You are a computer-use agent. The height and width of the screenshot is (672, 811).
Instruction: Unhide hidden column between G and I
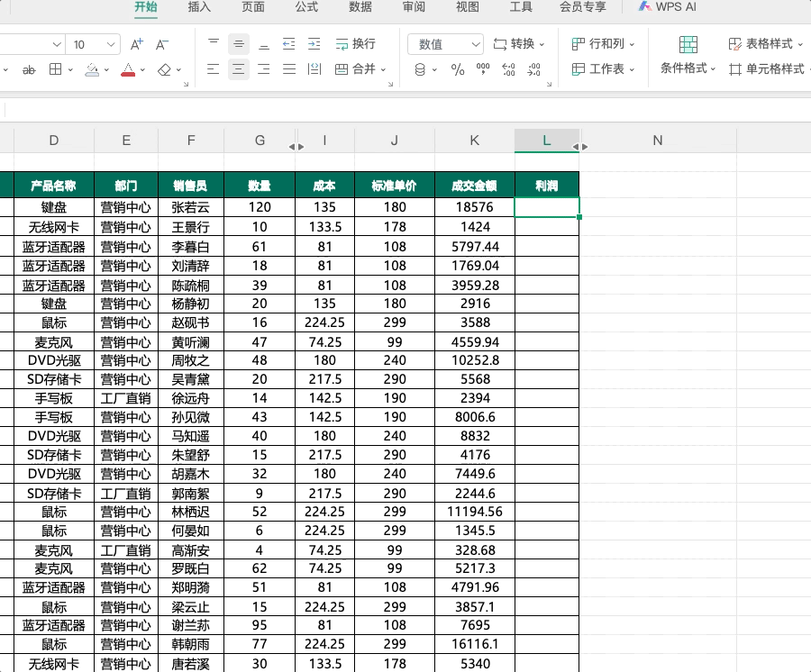(296, 147)
